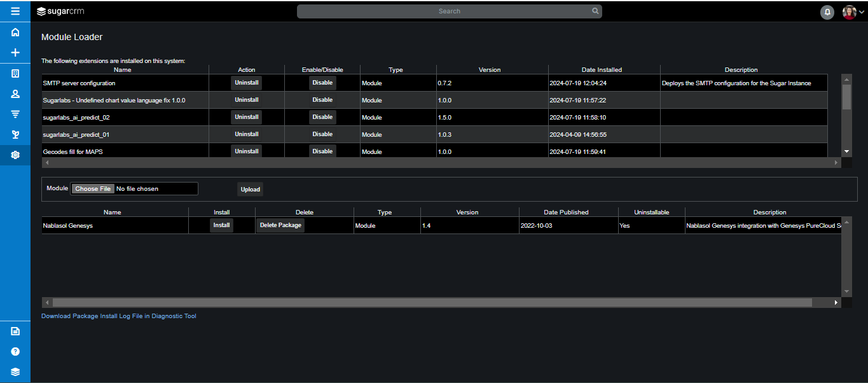Open Contacts person icon in sidebar
The width and height of the screenshot is (868, 383).
(15, 94)
